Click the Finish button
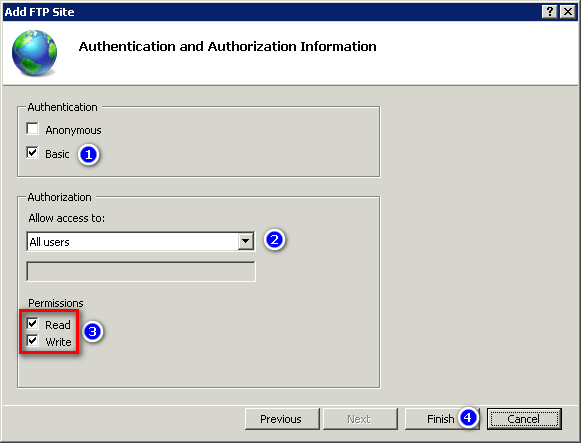This screenshot has height=443, width=581. click(442, 419)
